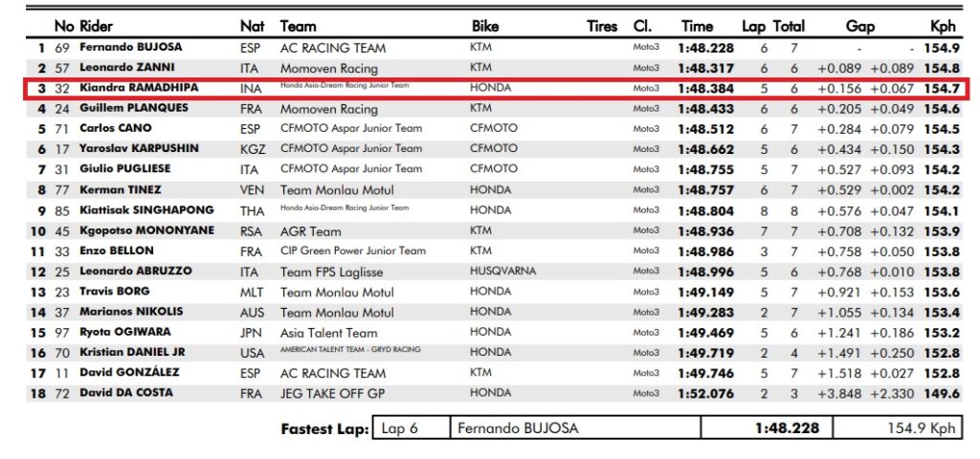980x459 pixels.
Task: Click the Tires column header
Action: point(602,26)
